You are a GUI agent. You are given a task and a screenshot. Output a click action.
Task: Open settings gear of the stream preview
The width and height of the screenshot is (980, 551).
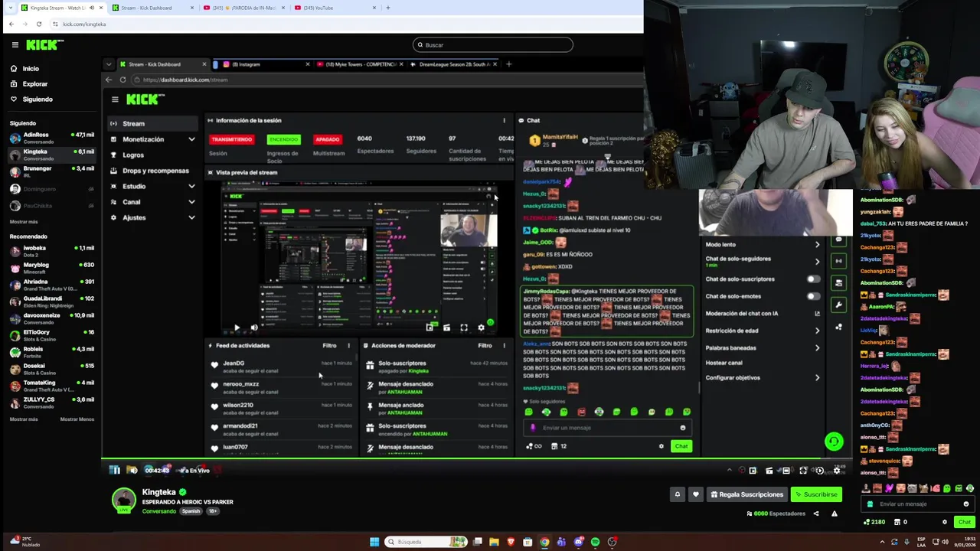click(481, 328)
